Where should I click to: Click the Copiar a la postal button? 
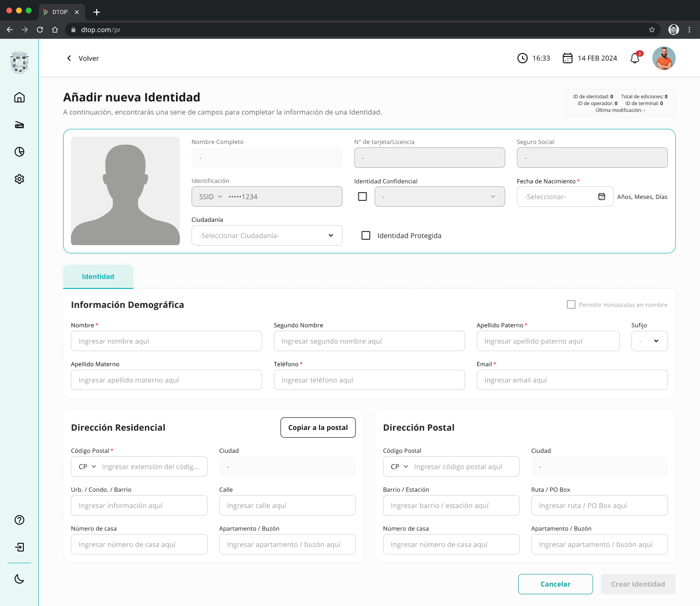318,428
